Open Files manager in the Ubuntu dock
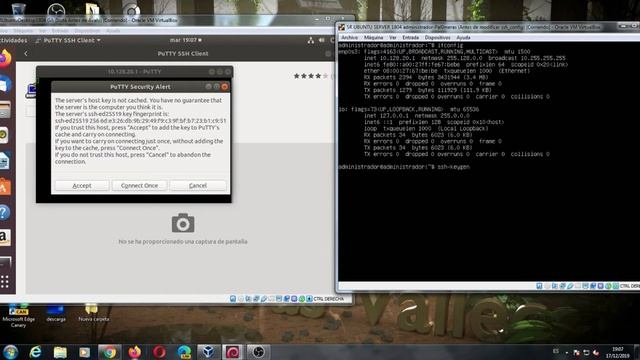 point(5,110)
